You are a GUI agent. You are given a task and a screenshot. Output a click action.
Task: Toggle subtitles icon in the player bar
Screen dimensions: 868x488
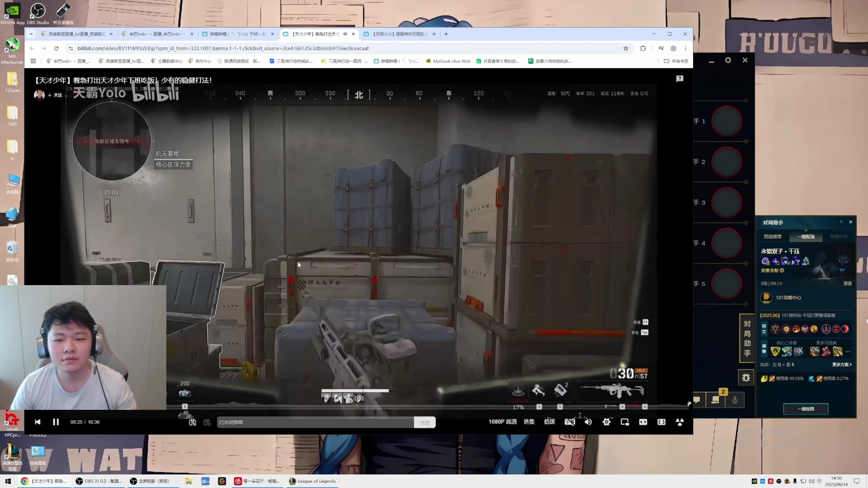(x=570, y=422)
